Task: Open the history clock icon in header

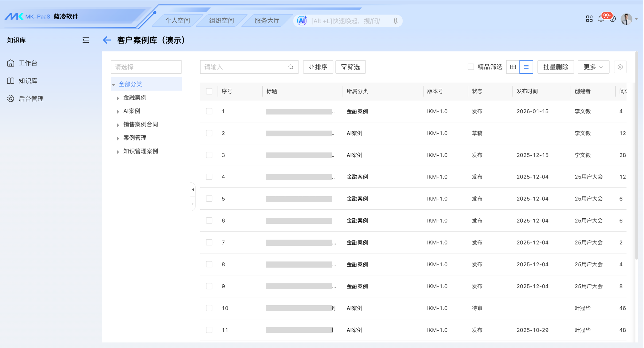Action: pos(613,19)
